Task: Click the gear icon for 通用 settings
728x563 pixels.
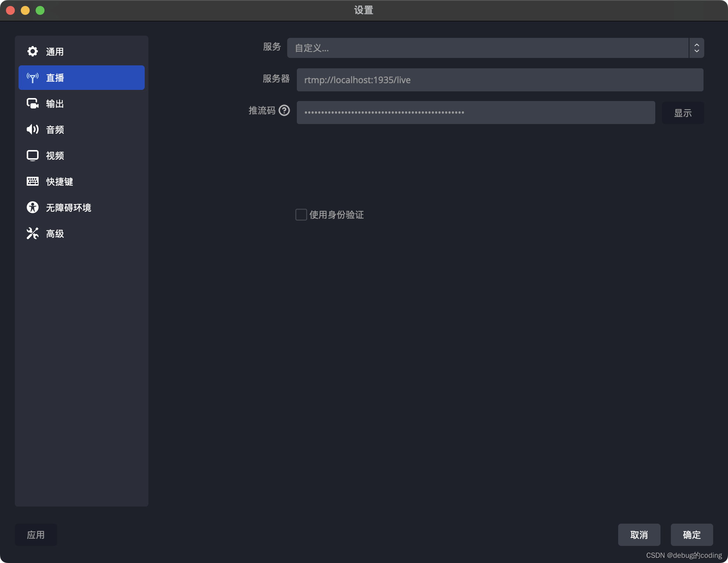Action: coord(33,52)
